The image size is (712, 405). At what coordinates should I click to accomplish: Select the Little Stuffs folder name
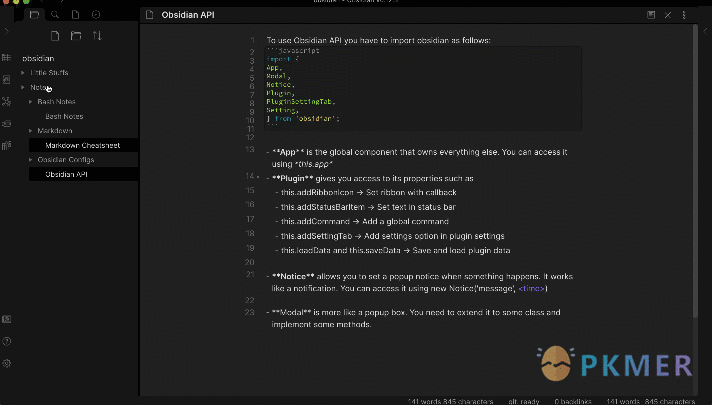click(49, 73)
